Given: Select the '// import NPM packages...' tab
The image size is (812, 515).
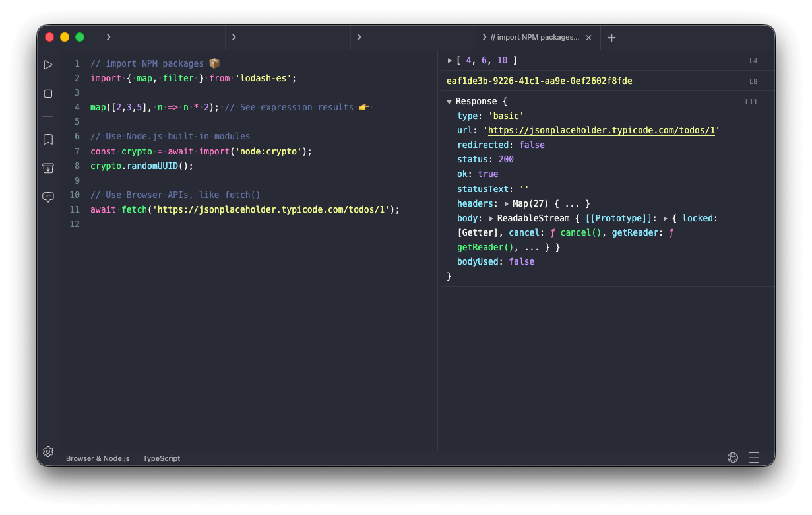Looking at the screenshot, I should pos(538,38).
